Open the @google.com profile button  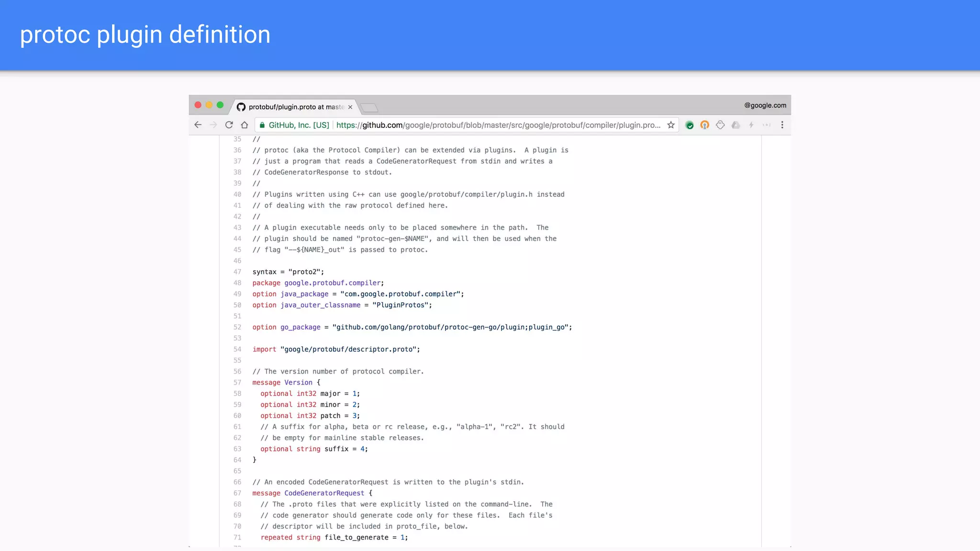(x=765, y=105)
